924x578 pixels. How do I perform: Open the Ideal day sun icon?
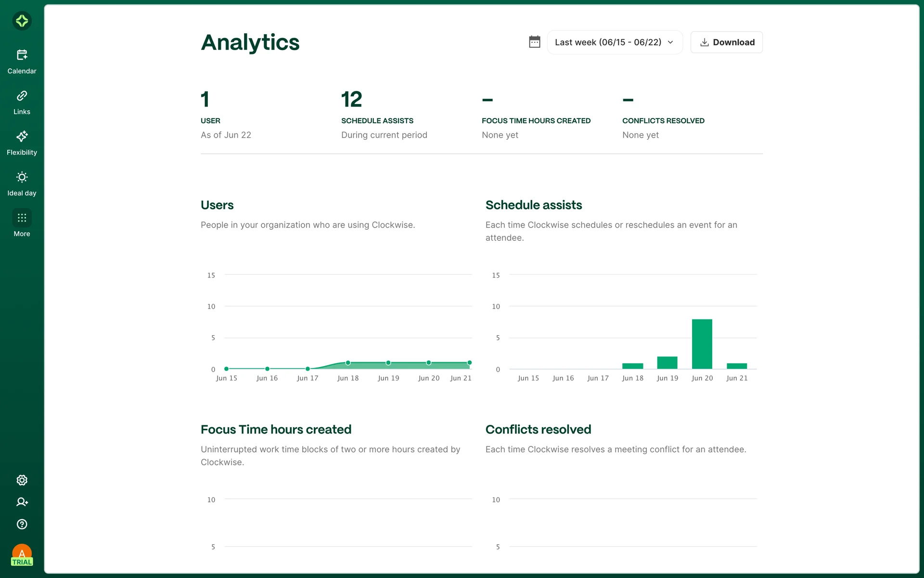[22, 177]
